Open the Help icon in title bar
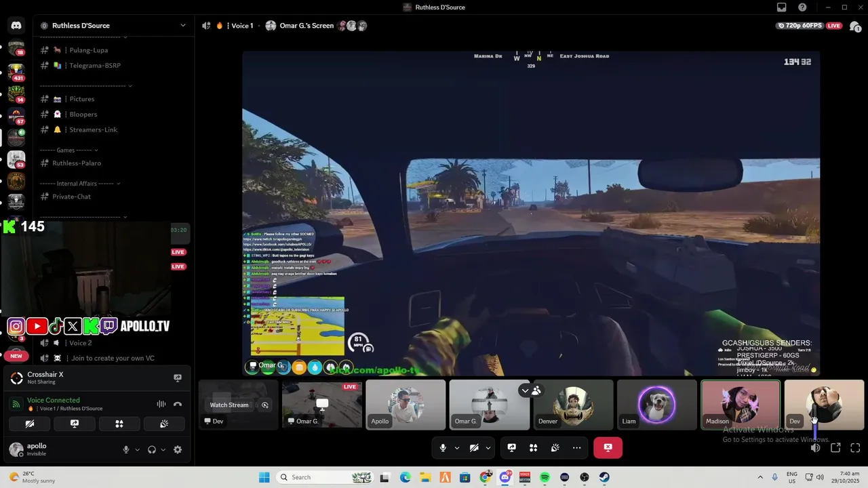The width and height of the screenshot is (868, 488). (802, 7)
